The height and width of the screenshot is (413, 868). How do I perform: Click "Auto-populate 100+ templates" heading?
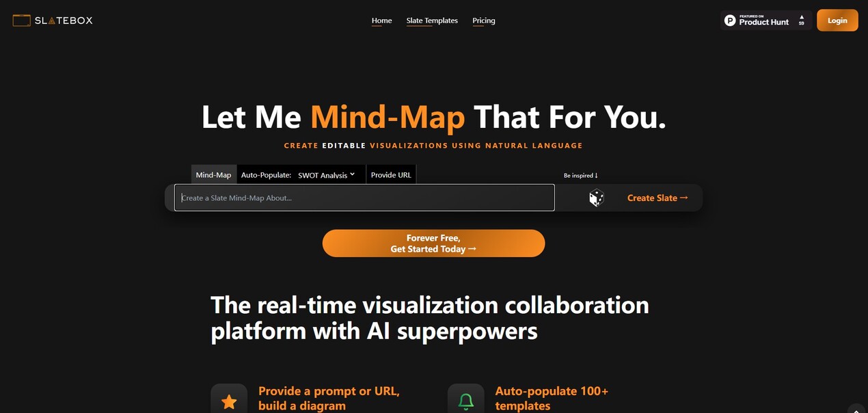click(552, 398)
